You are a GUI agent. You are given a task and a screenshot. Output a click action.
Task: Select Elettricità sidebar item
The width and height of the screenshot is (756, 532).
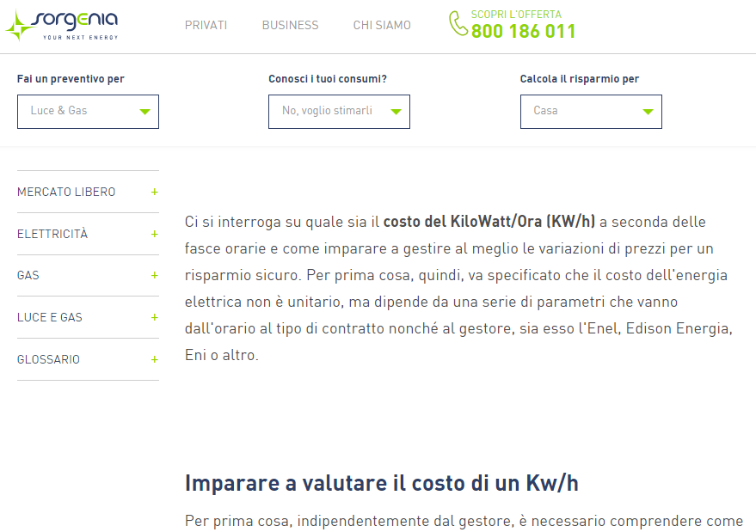pyautogui.click(x=52, y=234)
